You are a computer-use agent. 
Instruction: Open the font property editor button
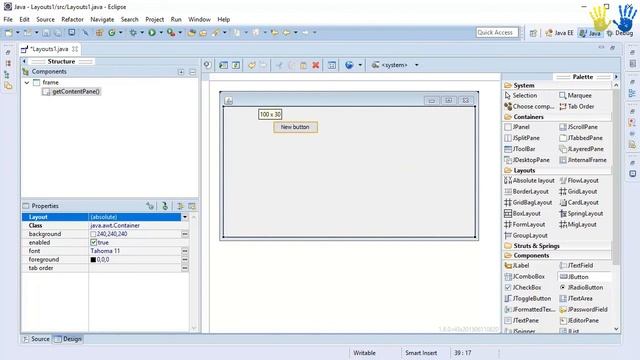pos(184,251)
